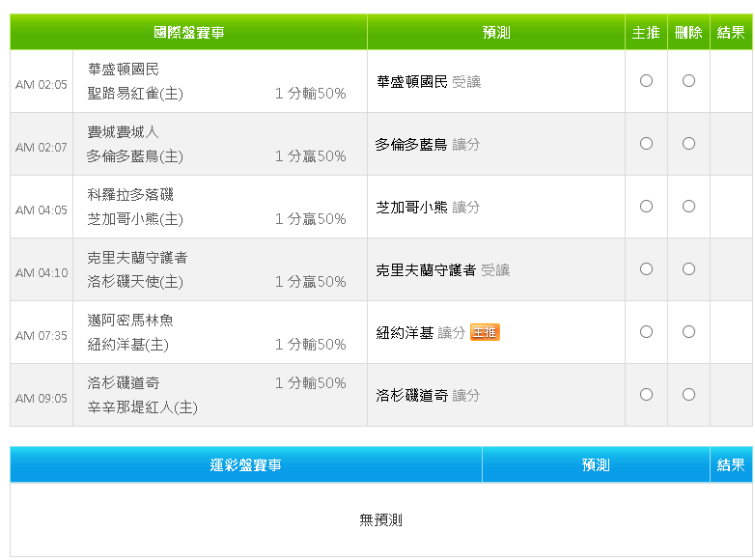Select 主推 radio for 克里夫蘭守護者 prediction
The height and width of the screenshot is (560, 755).
646,268
